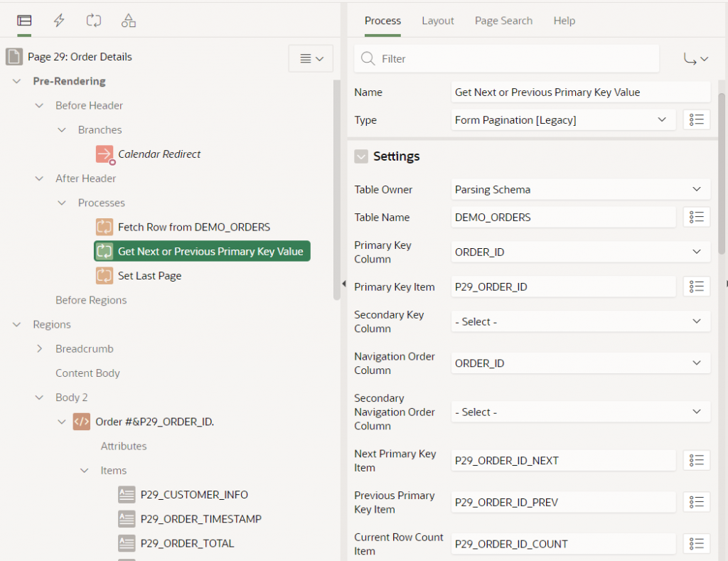
Task: Click the tree pane vertical scrollbar
Action: (x=337, y=191)
